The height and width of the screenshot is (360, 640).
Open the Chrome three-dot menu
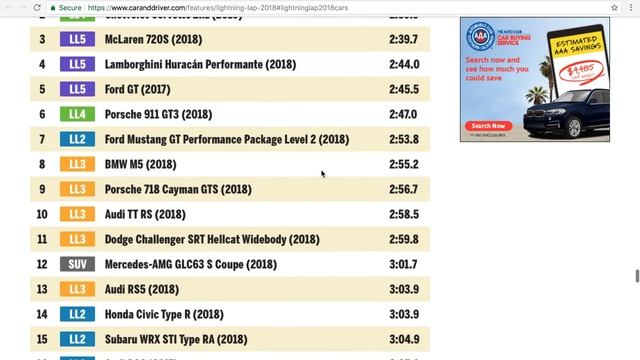click(631, 7)
